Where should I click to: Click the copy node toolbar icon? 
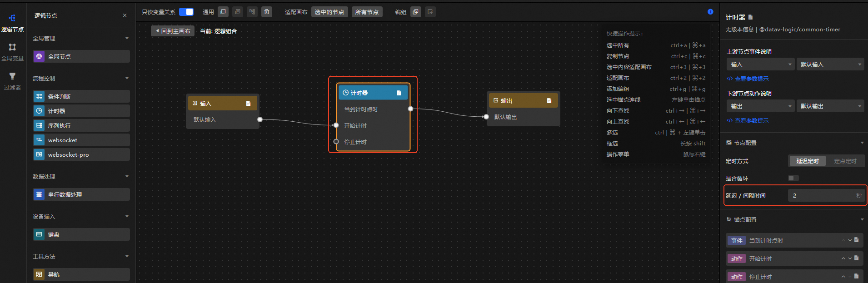(223, 12)
